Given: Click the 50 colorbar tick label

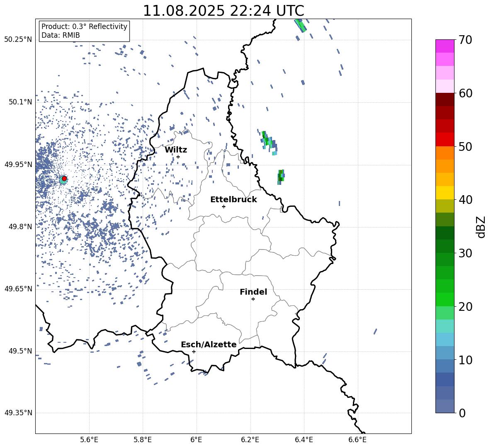Looking at the screenshot, I should point(466,146).
